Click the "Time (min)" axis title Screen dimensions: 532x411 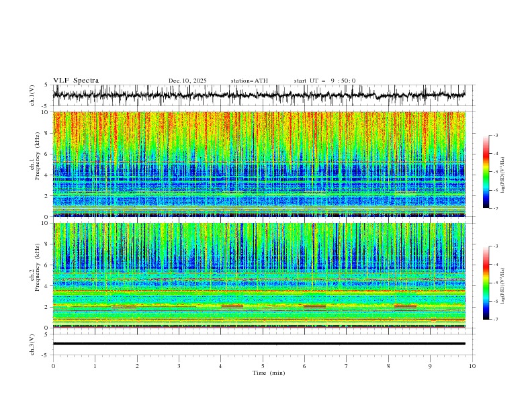point(269,373)
